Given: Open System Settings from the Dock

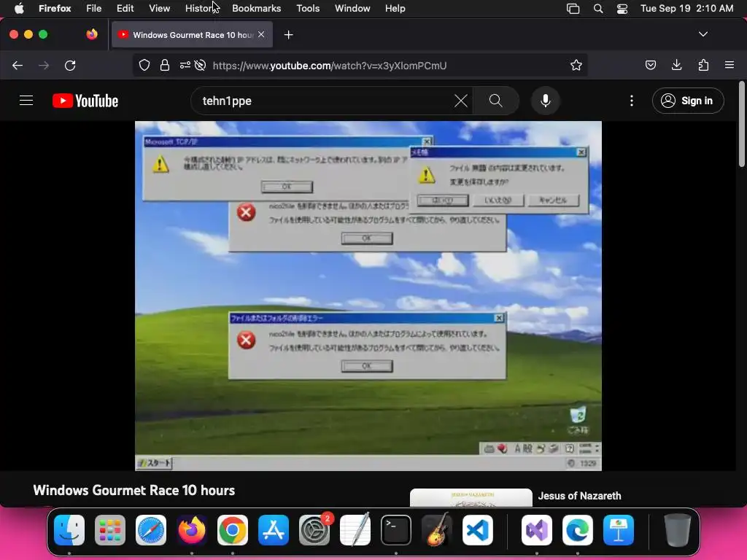Looking at the screenshot, I should pyautogui.click(x=314, y=530).
